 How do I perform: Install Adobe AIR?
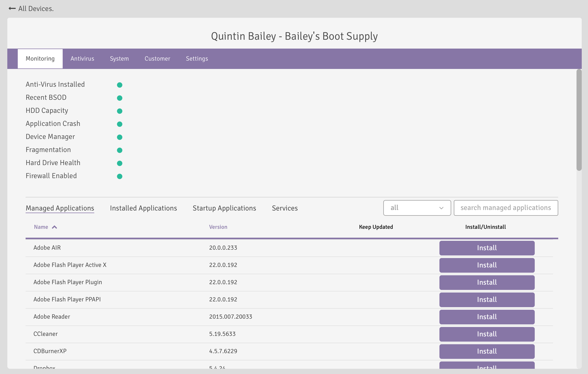tap(487, 248)
